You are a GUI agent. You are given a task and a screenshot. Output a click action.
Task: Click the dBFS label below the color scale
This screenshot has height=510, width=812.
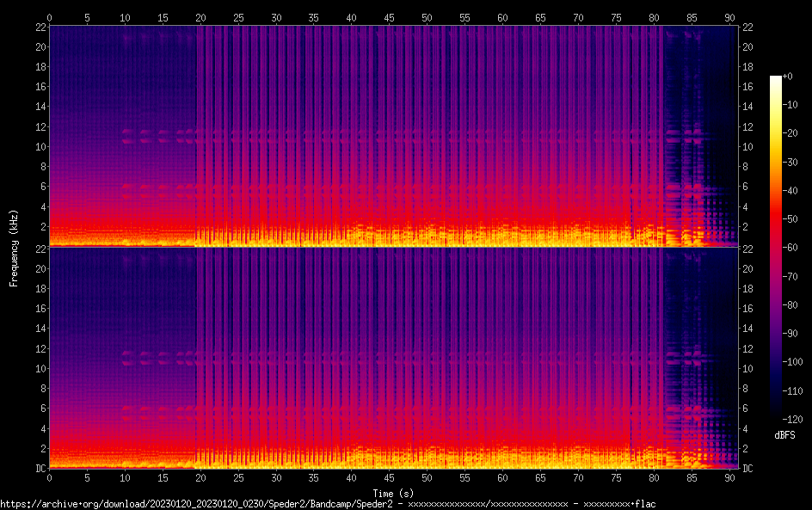(784, 436)
